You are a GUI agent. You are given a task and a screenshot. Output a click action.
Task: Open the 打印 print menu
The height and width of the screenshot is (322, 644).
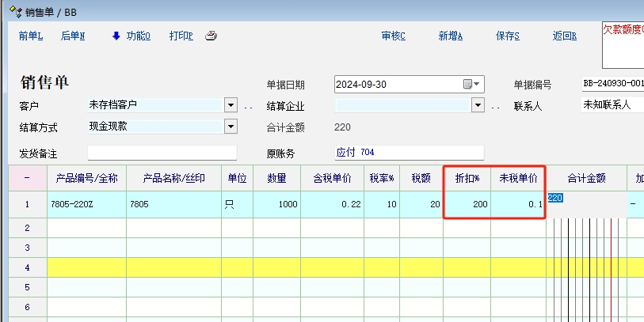pos(181,36)
